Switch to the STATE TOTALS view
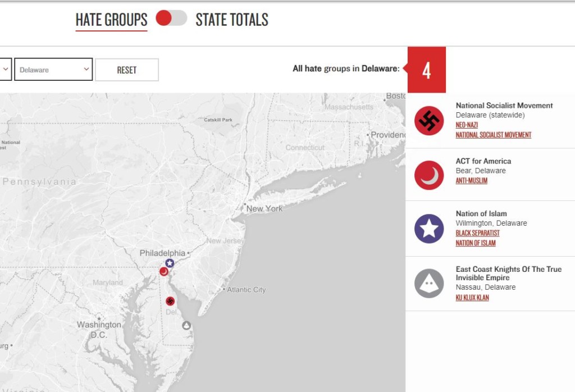Image resolution: width=575 pixels, height=392 pixels. click(231, 20)
